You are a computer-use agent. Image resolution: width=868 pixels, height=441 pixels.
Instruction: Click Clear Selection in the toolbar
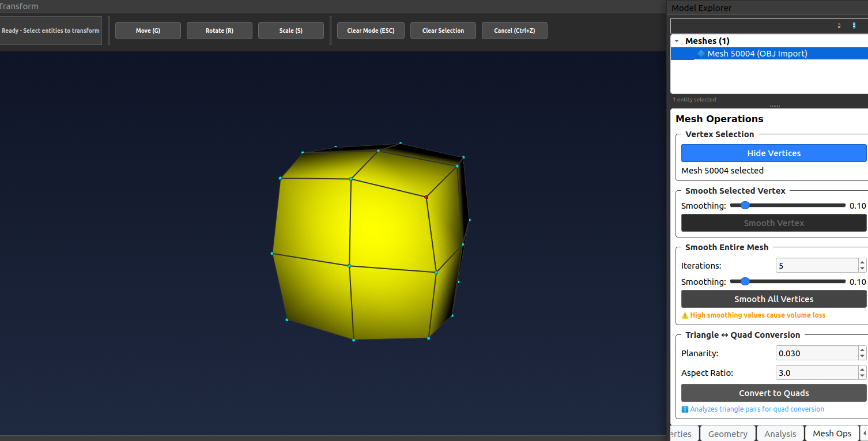[x=443, y=30]
